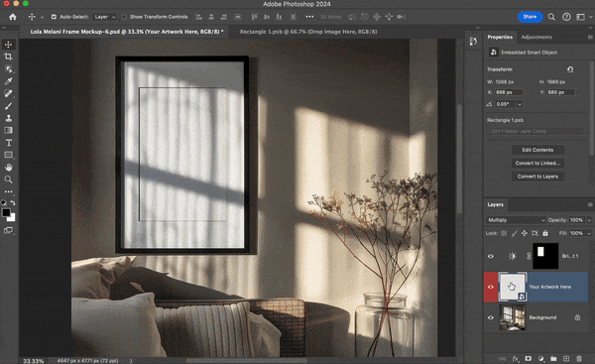595x364 pixels.
Task: Toggle lock position
Action: pos(525,233)
